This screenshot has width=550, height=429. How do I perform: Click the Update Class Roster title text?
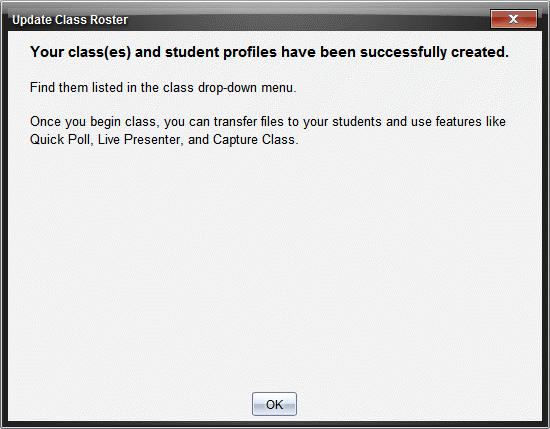point(70,20)
